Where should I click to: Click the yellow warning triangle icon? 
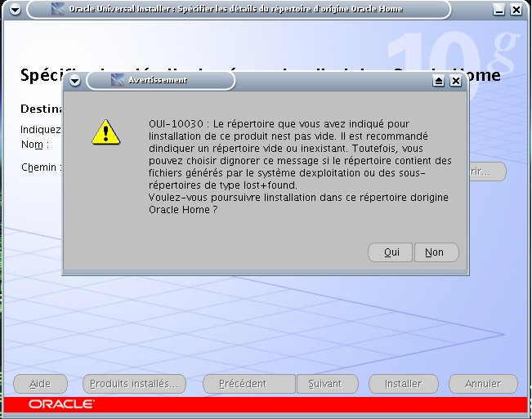tap(106, 132)
